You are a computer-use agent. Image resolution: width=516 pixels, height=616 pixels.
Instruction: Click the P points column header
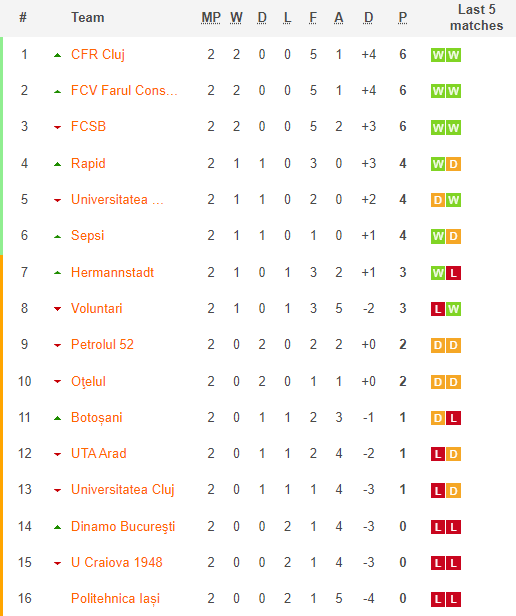[x=402, y=18]
